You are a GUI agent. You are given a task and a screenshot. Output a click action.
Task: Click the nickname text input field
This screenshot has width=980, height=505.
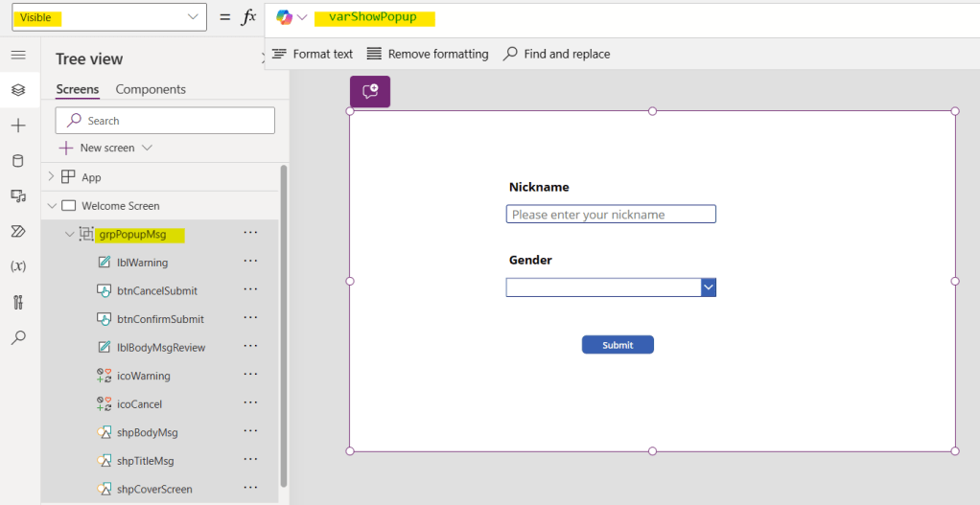tap(611, 215)
